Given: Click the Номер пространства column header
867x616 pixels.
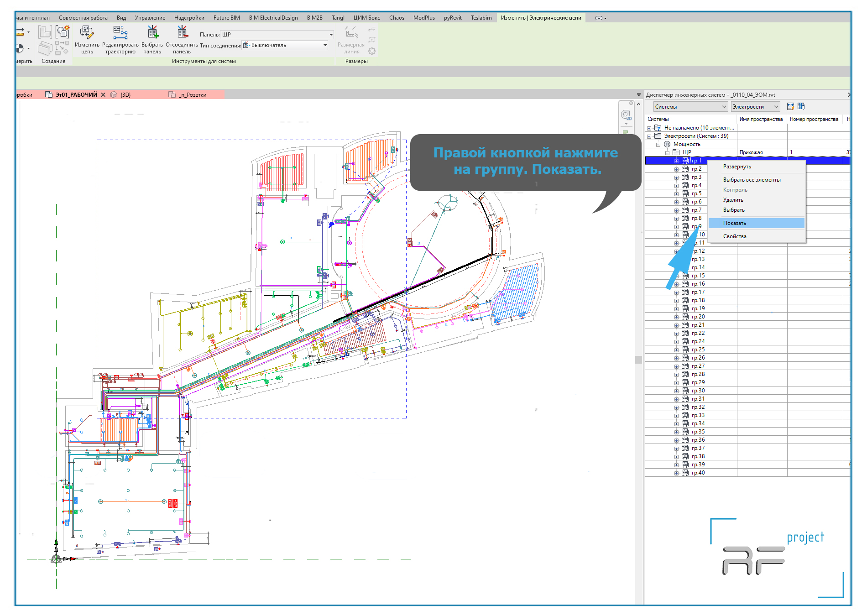Looking at the screenshot, I should pos(814,119).
